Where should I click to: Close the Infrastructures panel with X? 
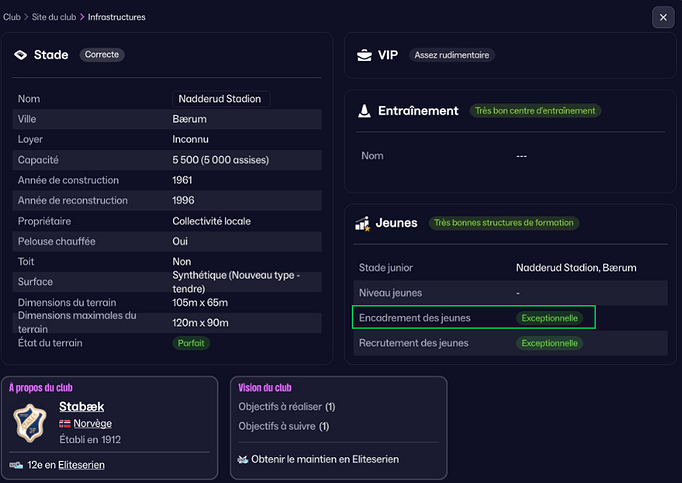pos(663,17)
